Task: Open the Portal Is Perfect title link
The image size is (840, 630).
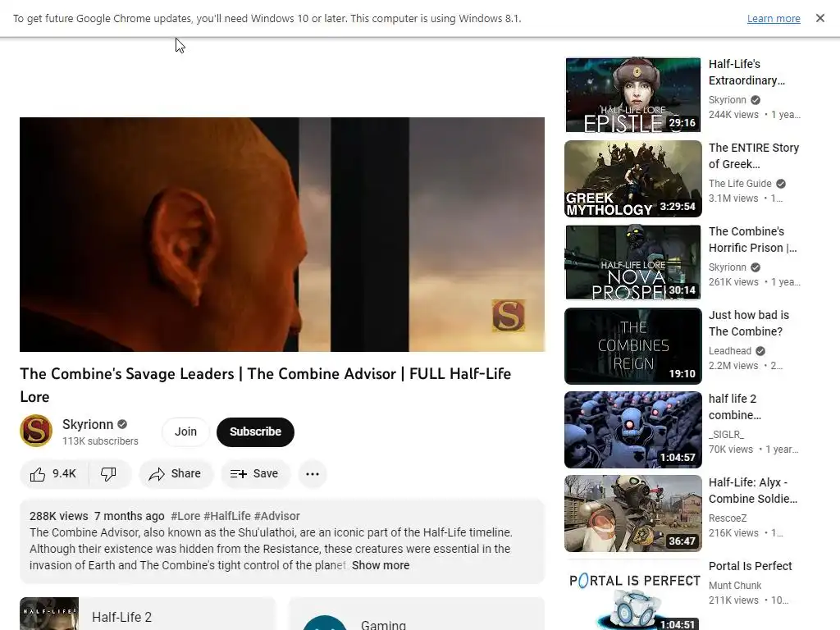Action: [x=750, y=566]
